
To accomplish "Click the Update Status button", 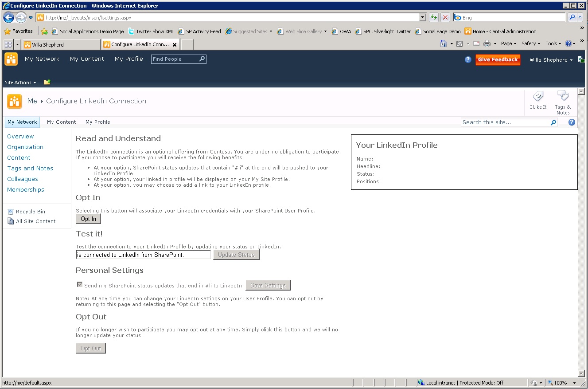I will click(236, 255).
